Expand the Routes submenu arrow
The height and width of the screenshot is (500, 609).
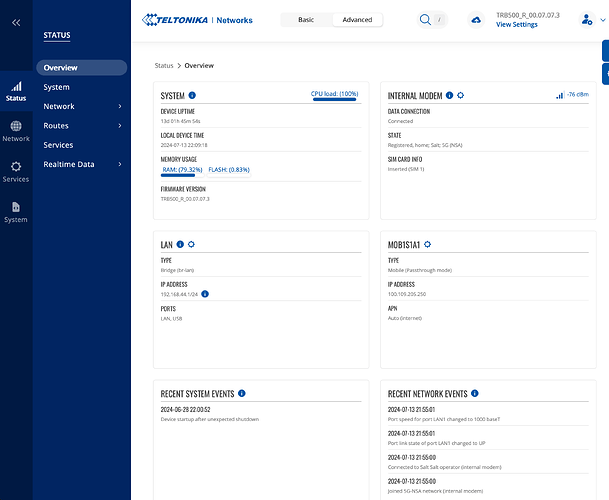click(x=120, y=125)
